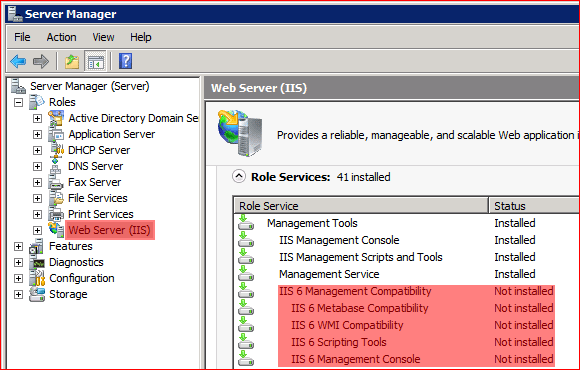This screenshot has width=580, height=370.
Task: Click the Roles node icon
Action: [37, 102]
